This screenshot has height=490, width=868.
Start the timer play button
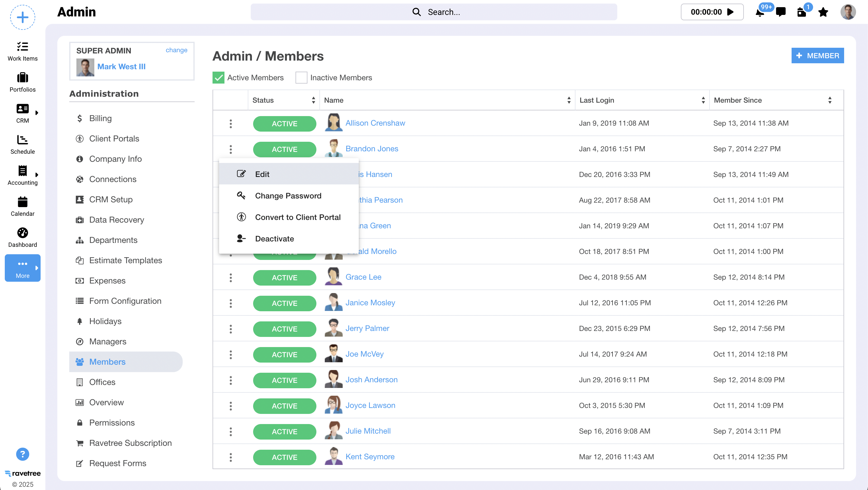pyautogui.click(x=730, y=12)
